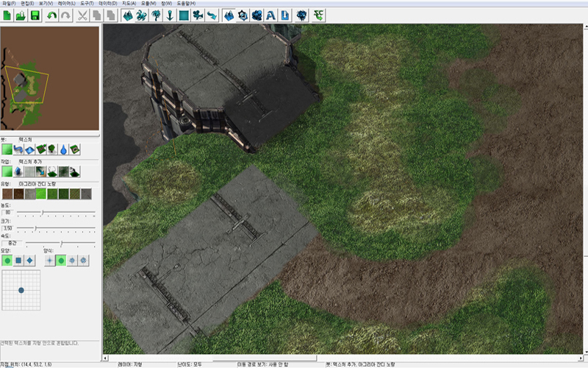Screen dimensions: 588x368
Task: Click the density value field showing 80
Action: pyautogui.click(x=7, y=213)
